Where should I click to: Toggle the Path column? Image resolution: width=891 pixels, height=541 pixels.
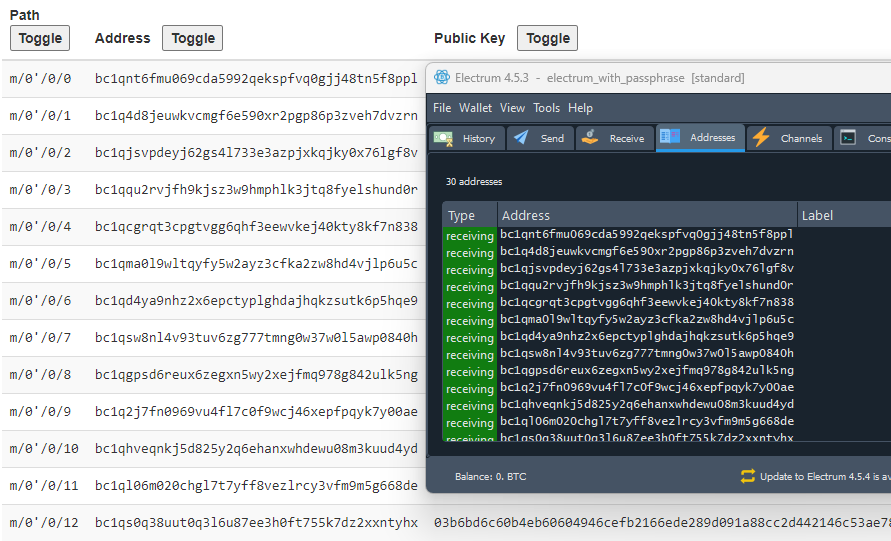(40, 38)
